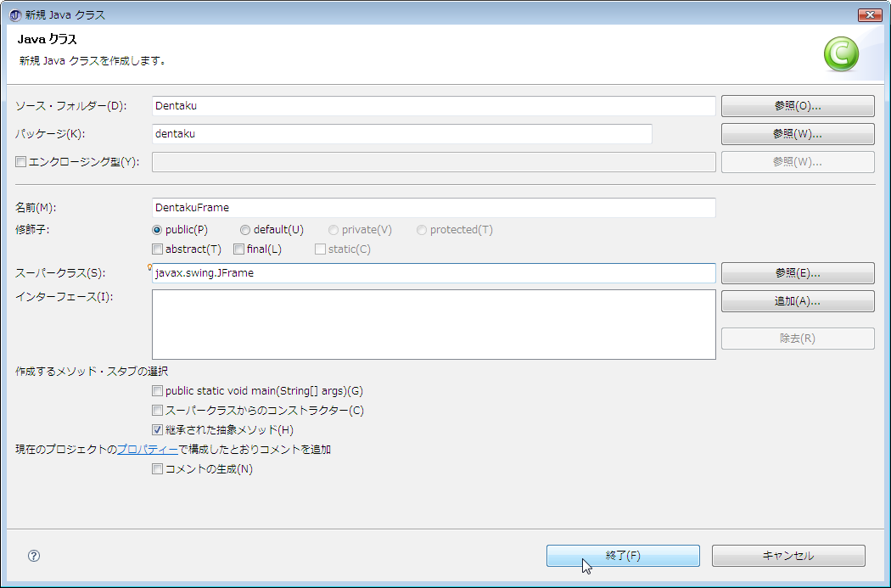This screenshot has height=588, width=891.
Task: Check the final(L) checkbox
Action: click(x=239, y=249)
